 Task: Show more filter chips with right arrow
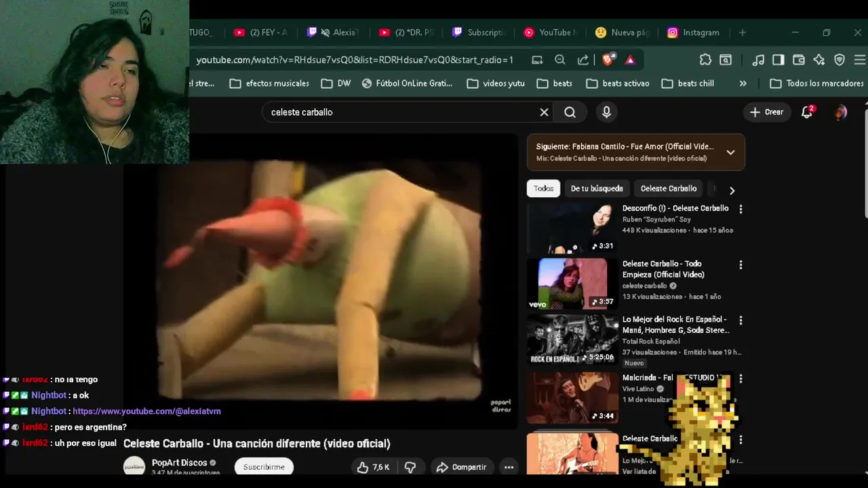[x=732, y=190]
